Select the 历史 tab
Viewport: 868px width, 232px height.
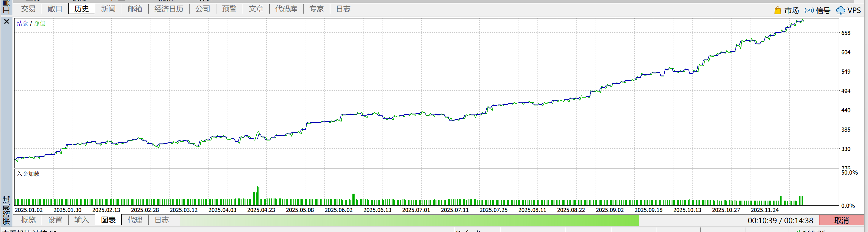[x=81, y=9]
